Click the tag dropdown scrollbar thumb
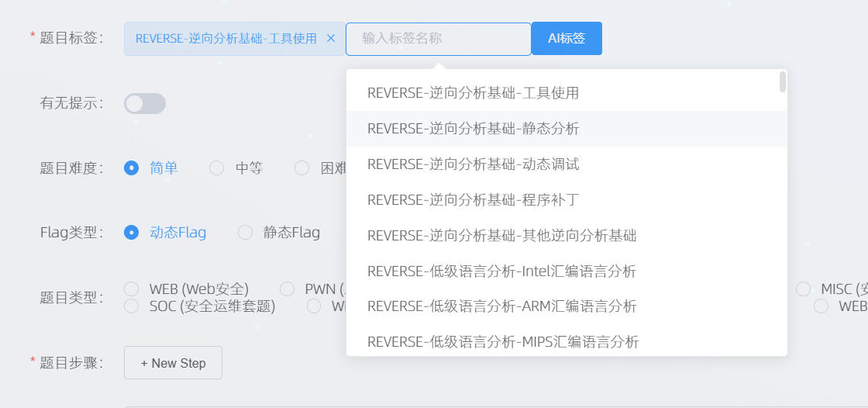868x408 pixels. point(783,81)
